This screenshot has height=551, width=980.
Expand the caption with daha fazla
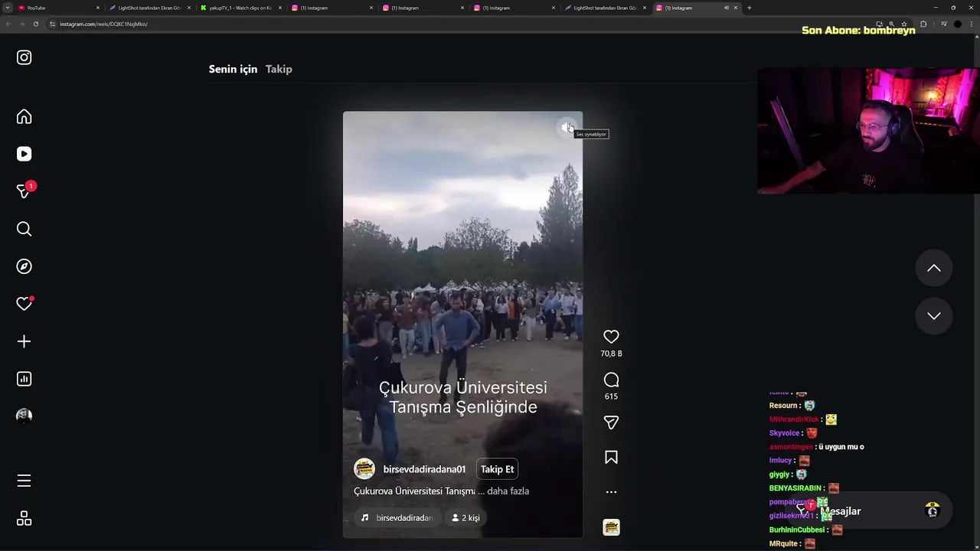coord(508,491)
